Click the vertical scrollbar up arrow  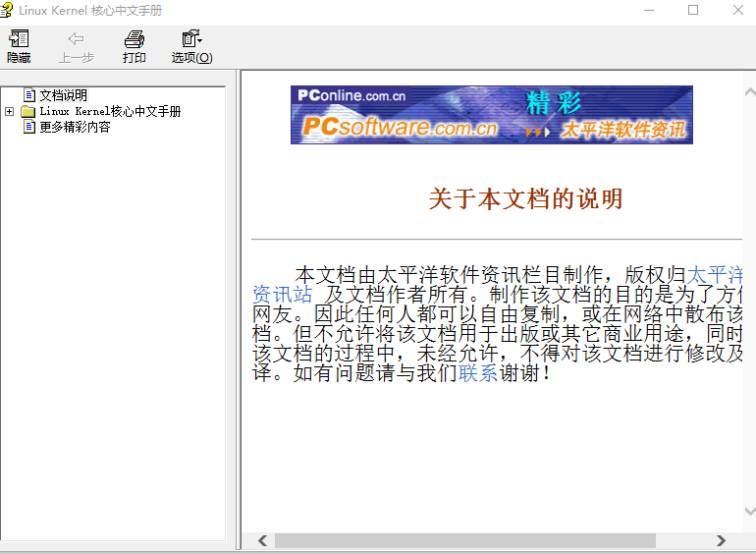pyautogui.click(x=748, y=91)
